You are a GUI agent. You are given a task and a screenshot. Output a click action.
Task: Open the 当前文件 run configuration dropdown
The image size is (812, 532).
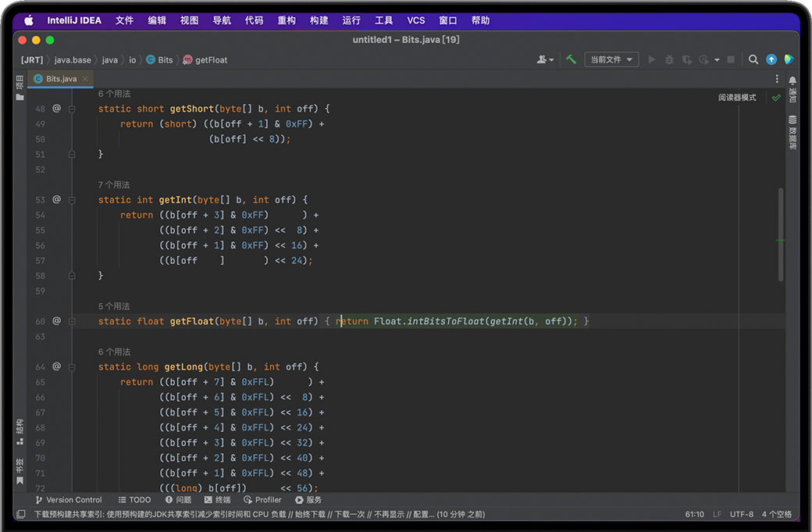point(611,59)
